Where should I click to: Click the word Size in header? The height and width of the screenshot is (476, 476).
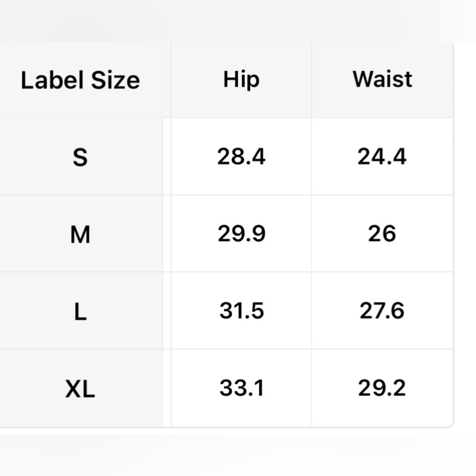pos(115,80)
